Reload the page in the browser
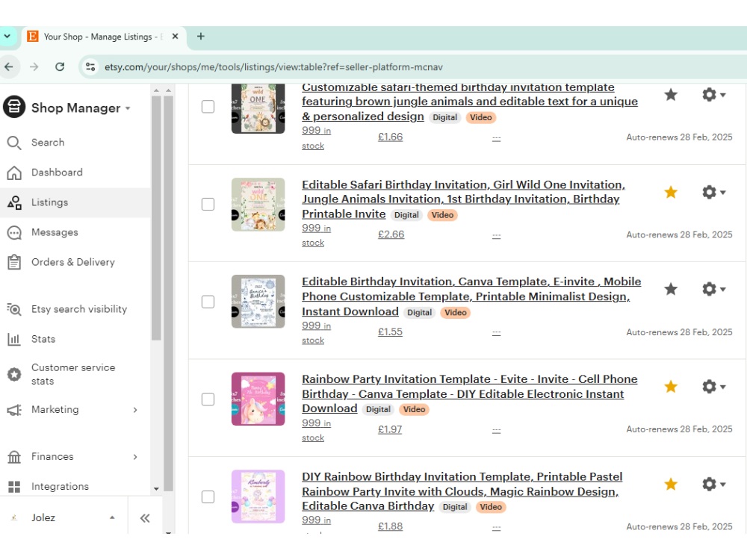The image size is (747, 560). (x=60, y=66)
